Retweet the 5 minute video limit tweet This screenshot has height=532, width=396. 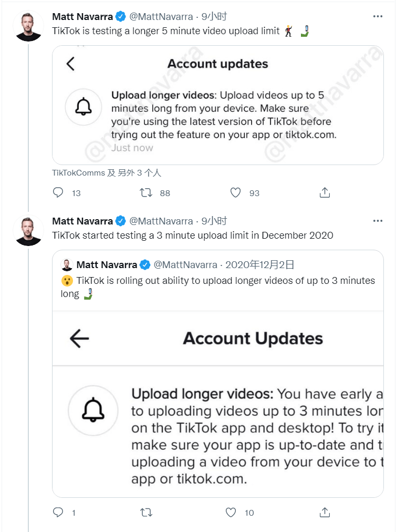tap(147, 193)
